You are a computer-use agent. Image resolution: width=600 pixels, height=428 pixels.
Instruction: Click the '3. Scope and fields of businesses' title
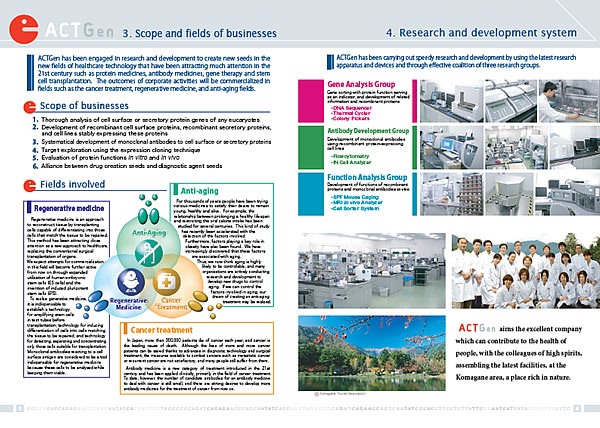point(199,33)
